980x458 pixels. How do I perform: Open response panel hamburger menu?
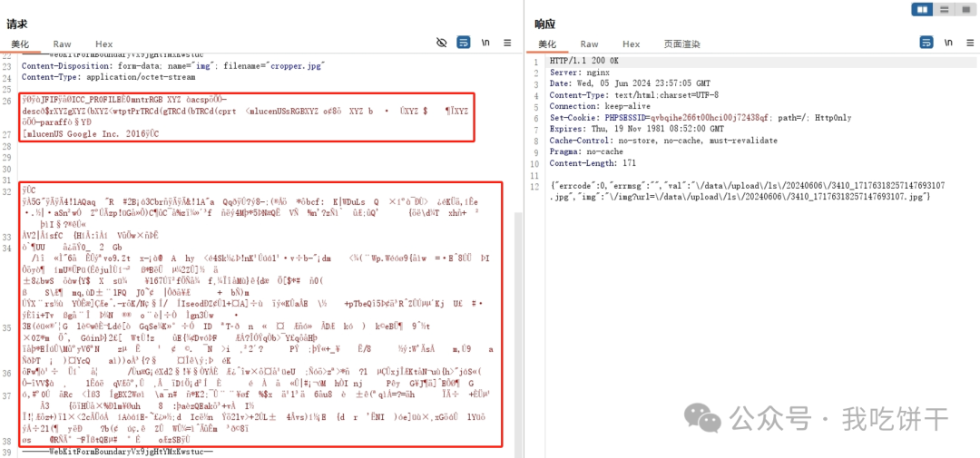pyautogui.click(x=971, y=43)
